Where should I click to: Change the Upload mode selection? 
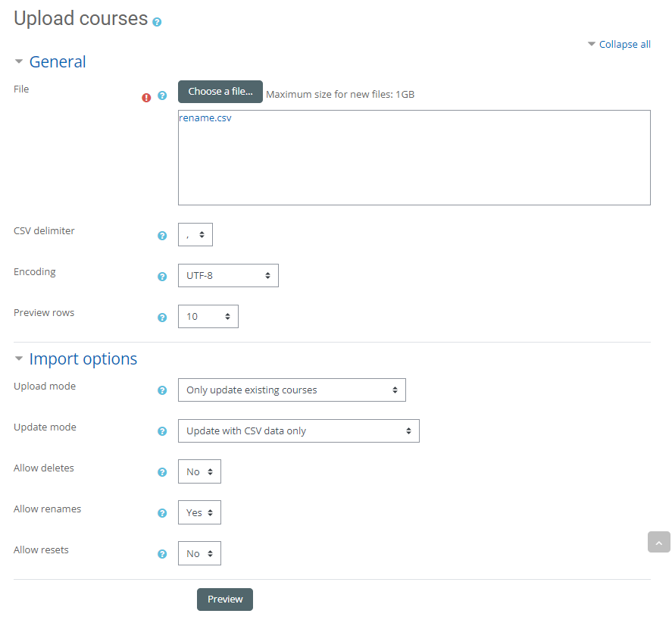point(292,390)
